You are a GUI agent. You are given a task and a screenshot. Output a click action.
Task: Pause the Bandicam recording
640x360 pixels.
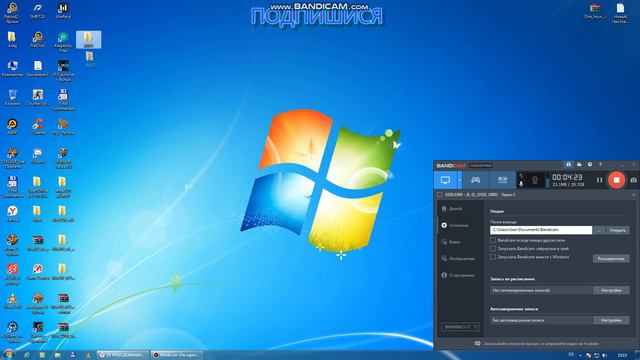click(599, 180)
